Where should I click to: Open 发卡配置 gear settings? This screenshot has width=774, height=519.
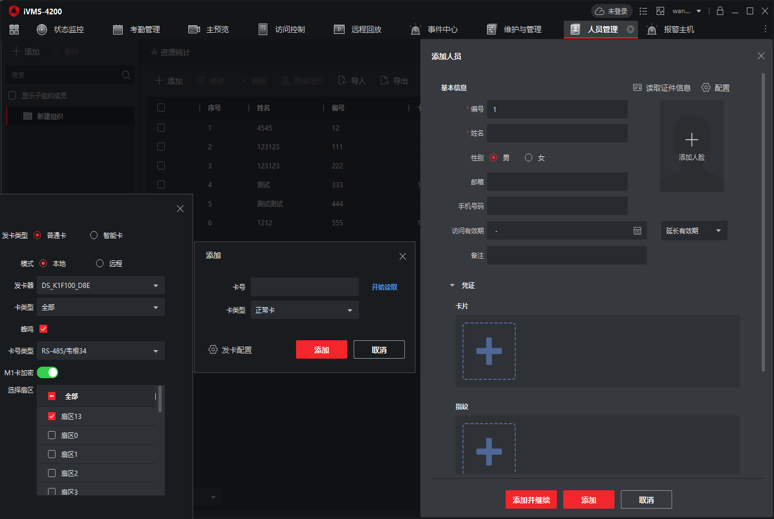coord(213,350)
